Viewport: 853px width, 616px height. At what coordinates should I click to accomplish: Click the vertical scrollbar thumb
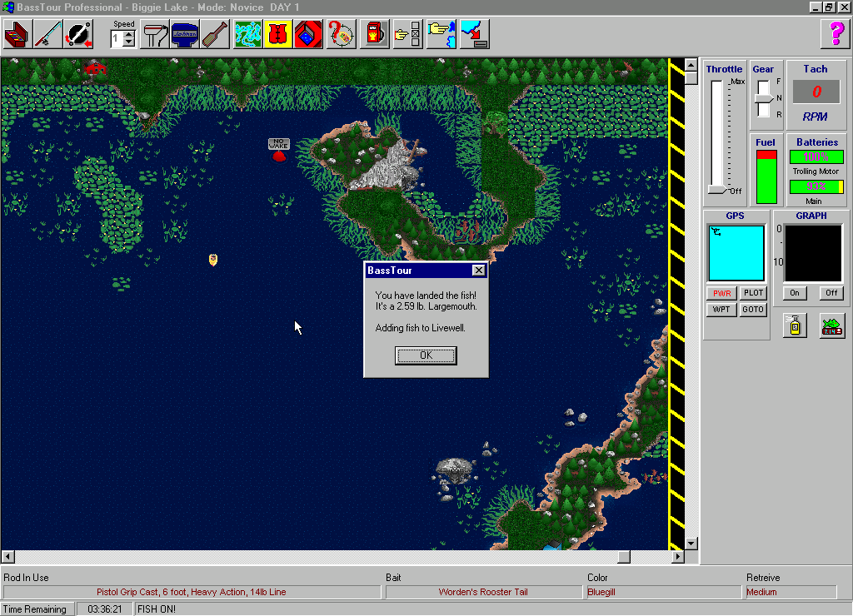(691, 77)
